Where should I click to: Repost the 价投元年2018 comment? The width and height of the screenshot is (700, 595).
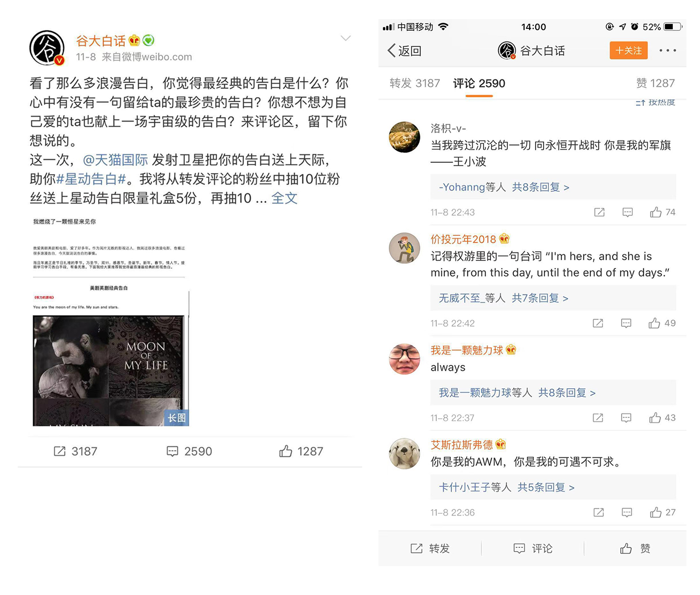598,323
